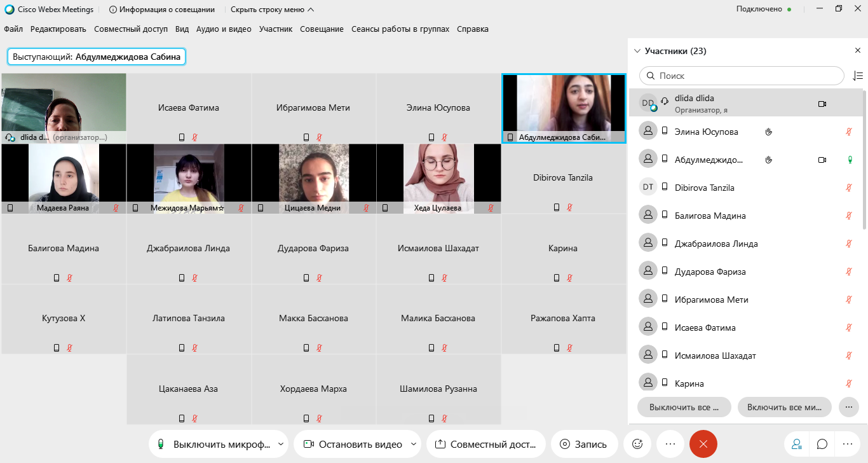Click the red leave meeting button
868x463 pixels.
(x=703, y=445)
